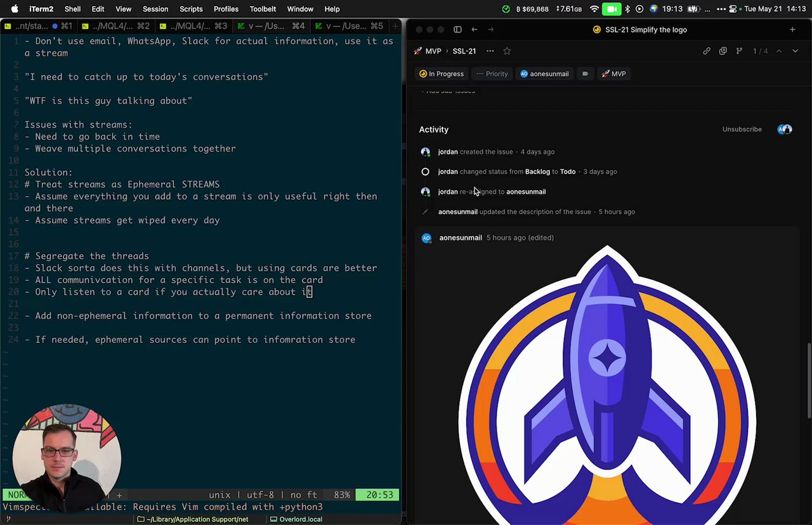Image resolution: width=812 pixels, height=525 pixels.
Task: Click the Linear issue page scrollbar
Action: (809, 381)
